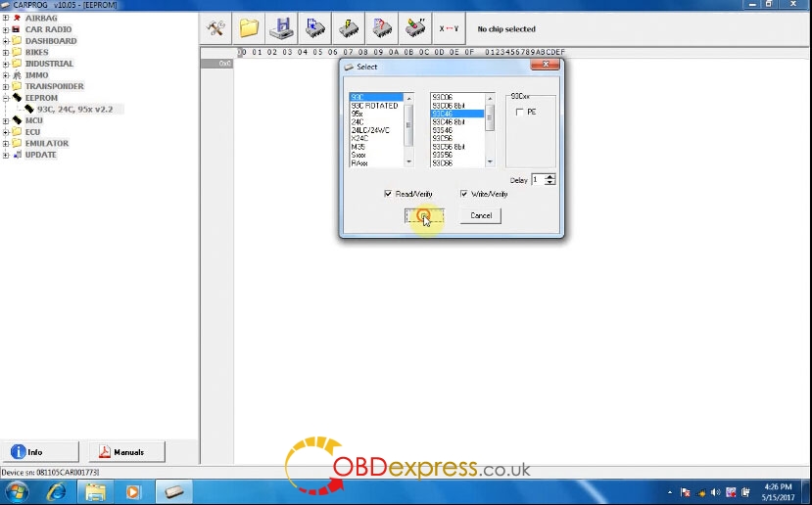The height and width of the screenshot is (505, 812).
Task: Expand the MCU tree node
Action: (6, 120)
